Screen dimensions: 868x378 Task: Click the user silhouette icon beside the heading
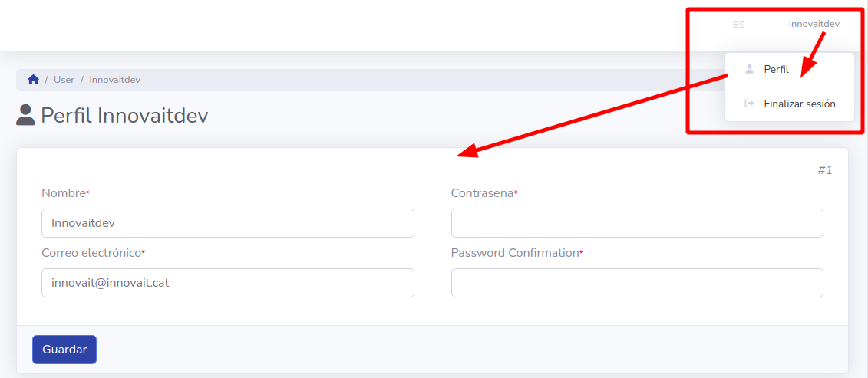[x=25, y=115]
